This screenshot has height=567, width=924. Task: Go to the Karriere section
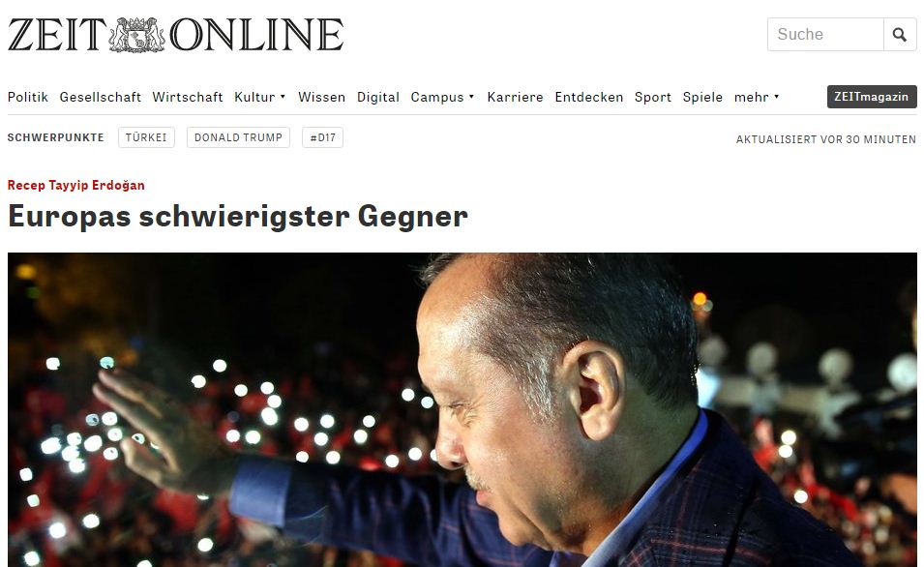(515, 97)
